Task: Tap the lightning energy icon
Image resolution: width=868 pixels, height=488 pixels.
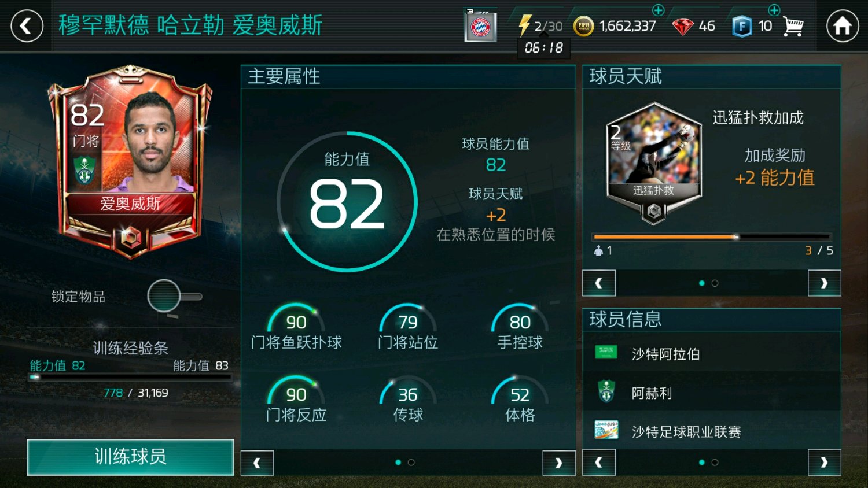Action: click(x=524, y=25)
